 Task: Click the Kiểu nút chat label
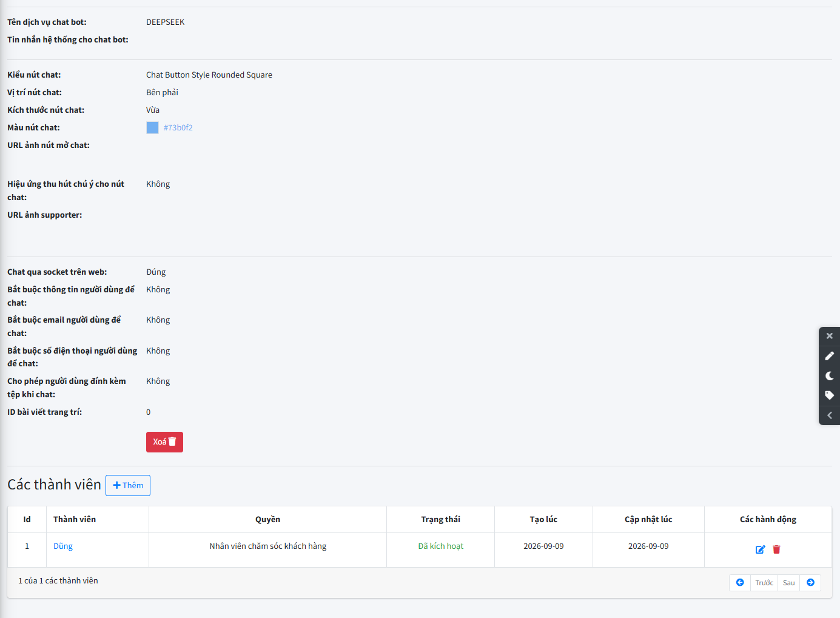point(34,75)
